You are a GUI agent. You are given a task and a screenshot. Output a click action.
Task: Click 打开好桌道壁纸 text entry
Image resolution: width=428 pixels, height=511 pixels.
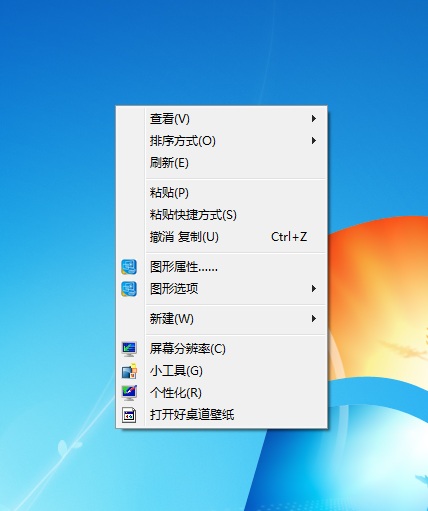[x=192, y=415]
